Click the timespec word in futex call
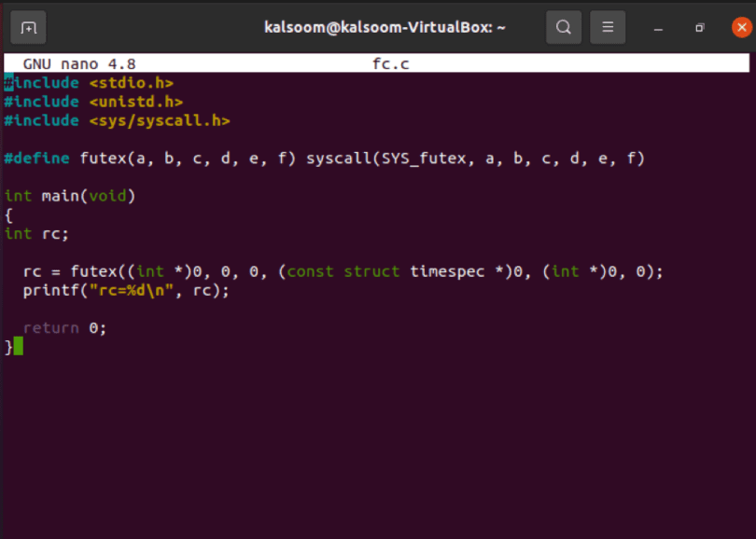 pyautogui.click(x=447, y=271)
